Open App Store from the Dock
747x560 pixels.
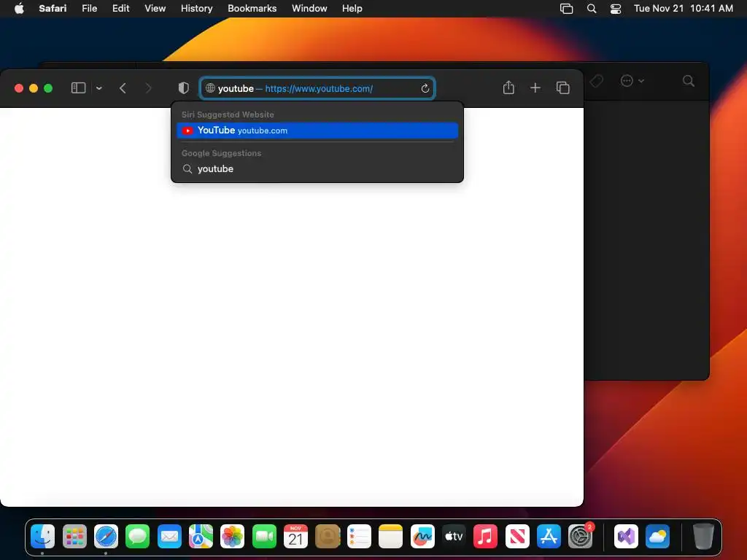(549, 537)
